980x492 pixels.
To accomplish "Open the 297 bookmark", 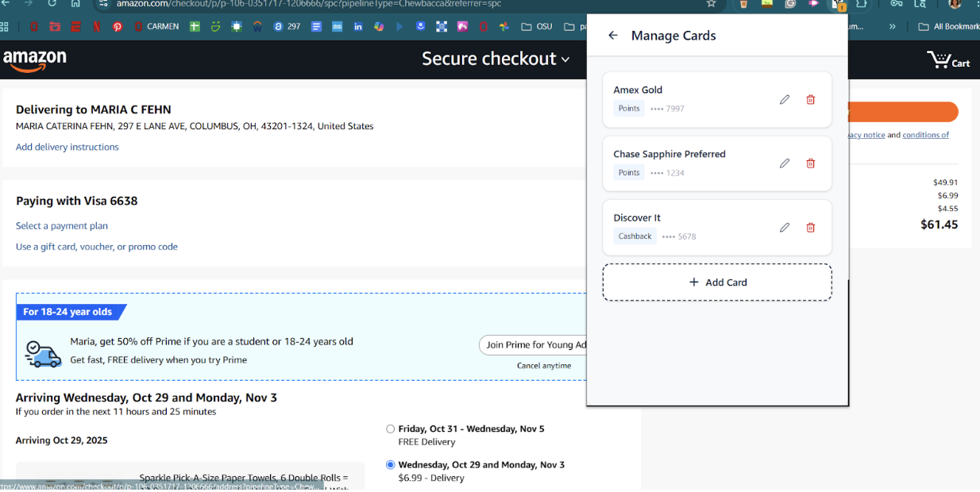I will pyautogui.click(x=287, y=27).
